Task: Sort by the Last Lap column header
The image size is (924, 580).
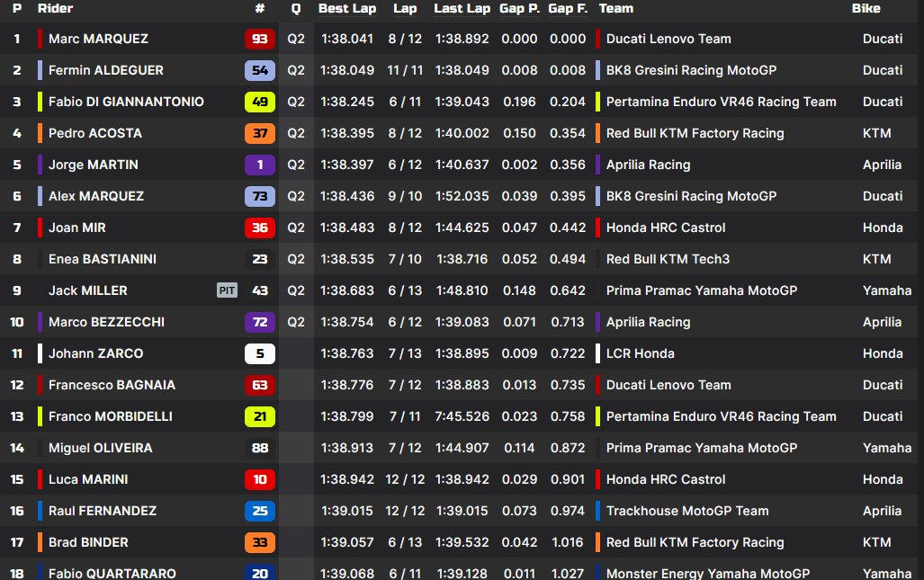Action: point(462,9)
